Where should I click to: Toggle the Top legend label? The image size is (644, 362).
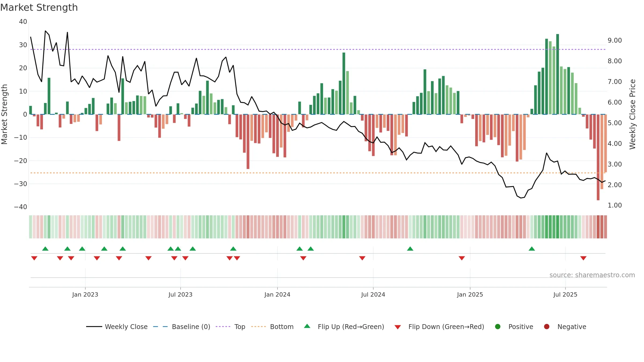(x=240, y=327)
